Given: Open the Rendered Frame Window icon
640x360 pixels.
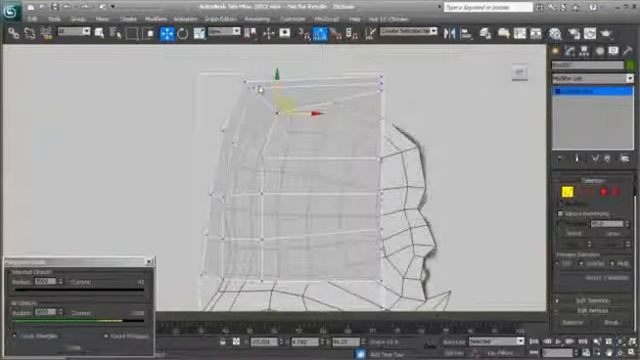Looking at the screenshot, I should [x=590, y=33].
